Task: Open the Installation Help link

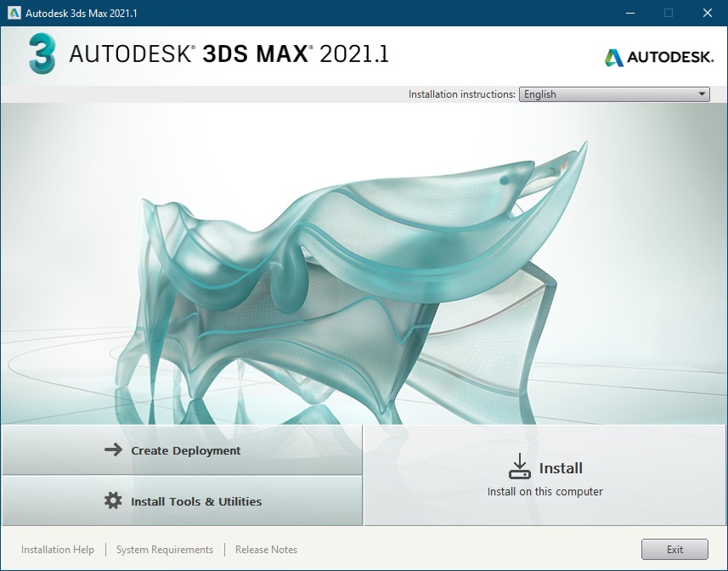Action: click(58, 550)
